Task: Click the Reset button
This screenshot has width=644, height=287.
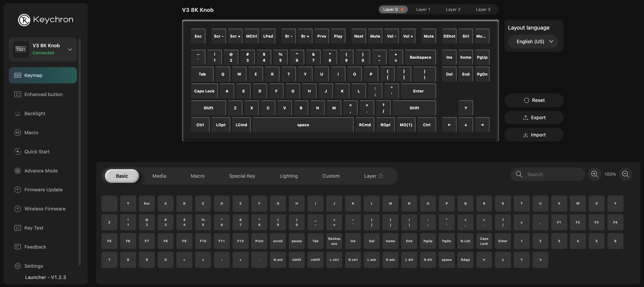Action: point(534,101)
